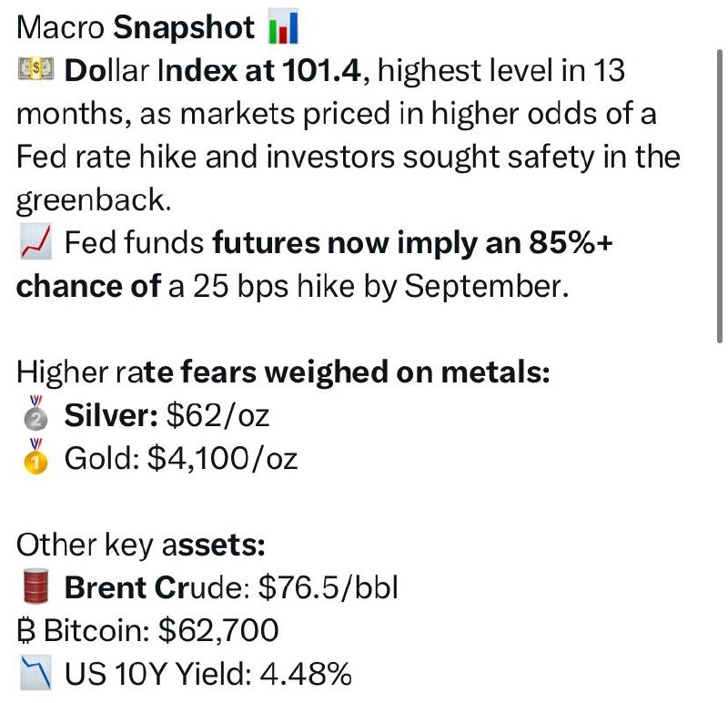Click the Other key assets heading

coord(141,545)
